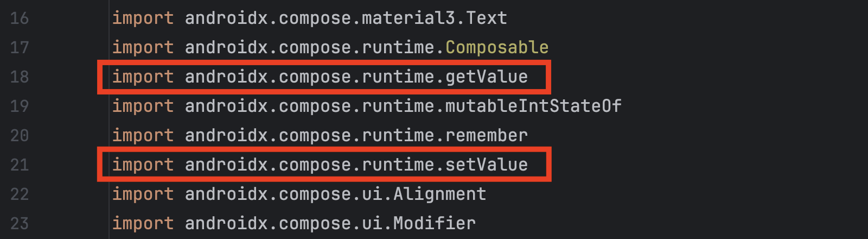This screenshot has width=868, height=239.
Task: Click the Modifier class name
Action: coord(435,224)
